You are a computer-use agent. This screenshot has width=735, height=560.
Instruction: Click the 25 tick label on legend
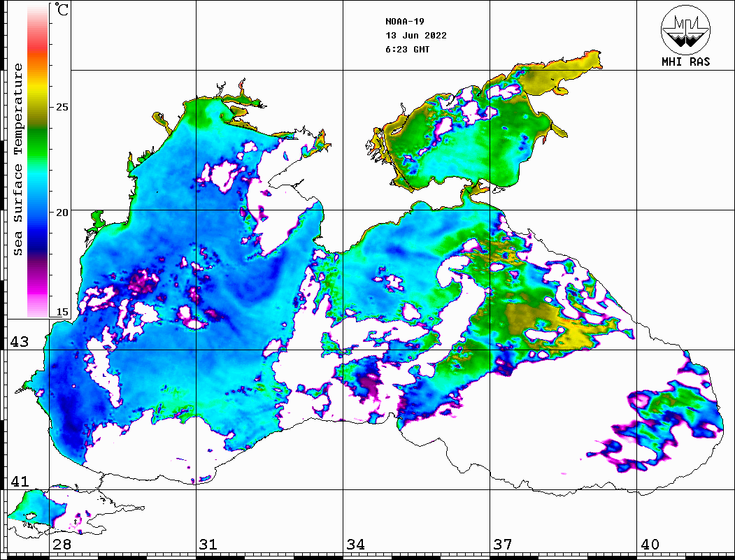point(62,107)
